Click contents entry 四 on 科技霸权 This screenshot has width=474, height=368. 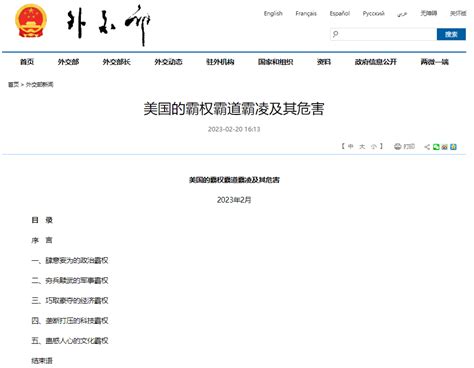[70, 320]
